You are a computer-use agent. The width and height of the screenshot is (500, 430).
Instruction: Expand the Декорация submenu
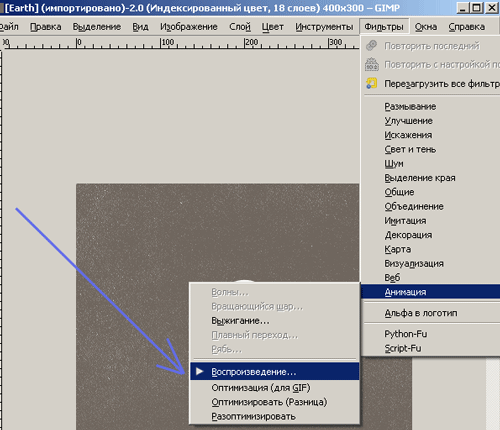pyautogui.click(x=431, y=235)
